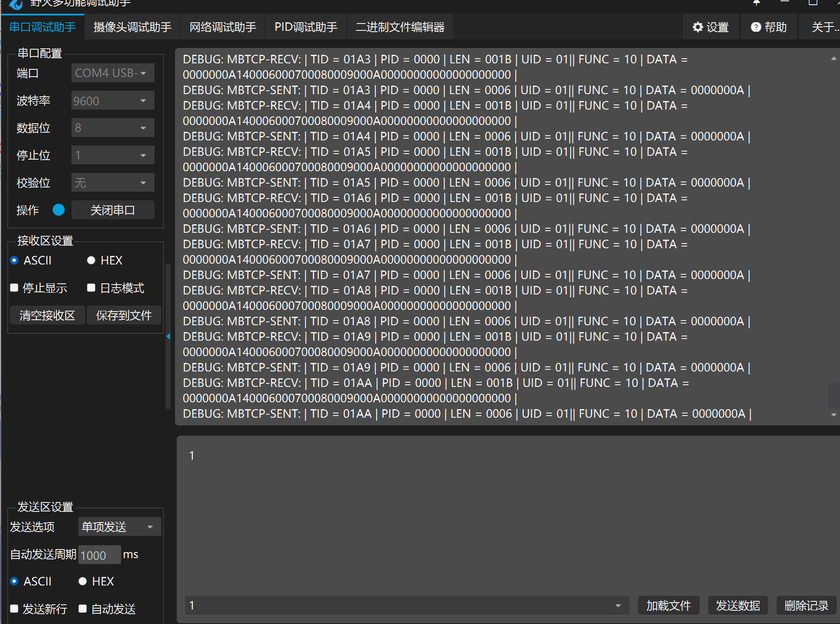Open the 网络调试助手 tab
840x624 pixels.
(x=223, y=27)
